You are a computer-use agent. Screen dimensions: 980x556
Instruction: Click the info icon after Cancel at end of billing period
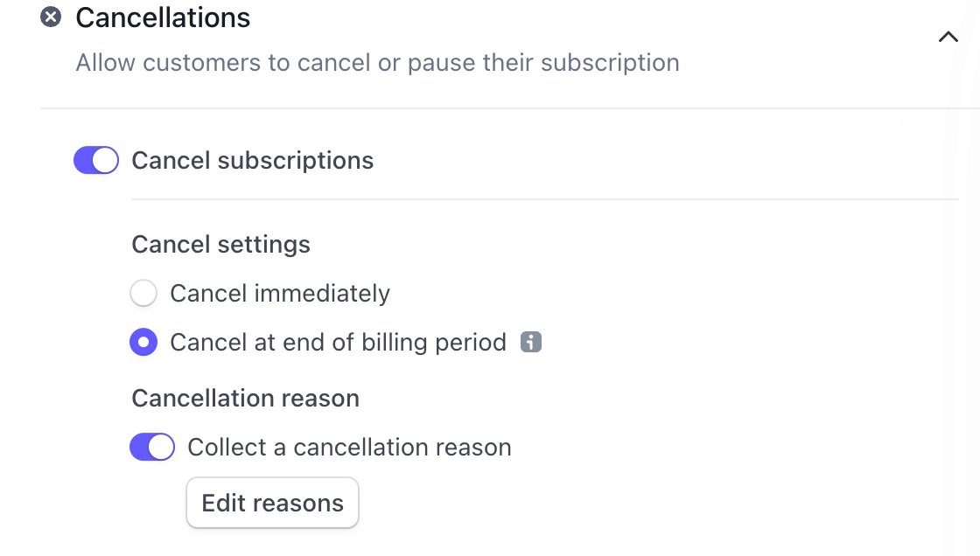click(532, 342)
